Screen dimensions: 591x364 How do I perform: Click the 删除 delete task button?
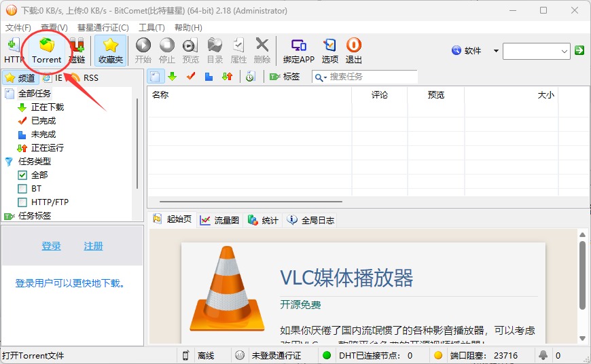(x=262, y=50)
